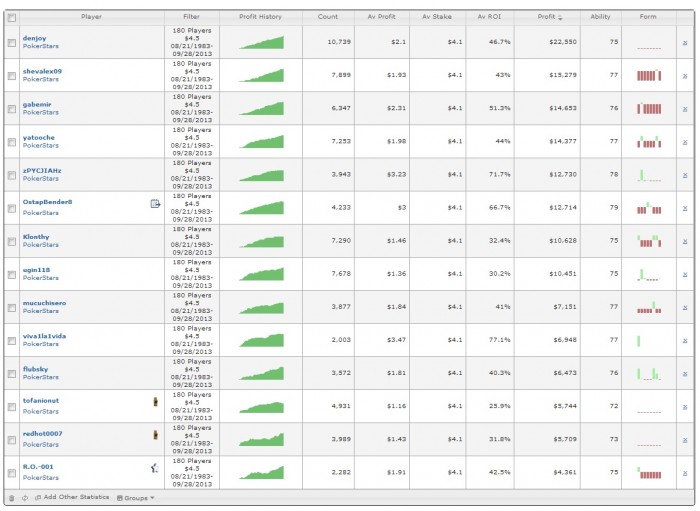Image resolution: width=700 pixels, height=511 pixels.
Task: Click the notes icon beside OstapBender8
Action: (x=155, y=204)
